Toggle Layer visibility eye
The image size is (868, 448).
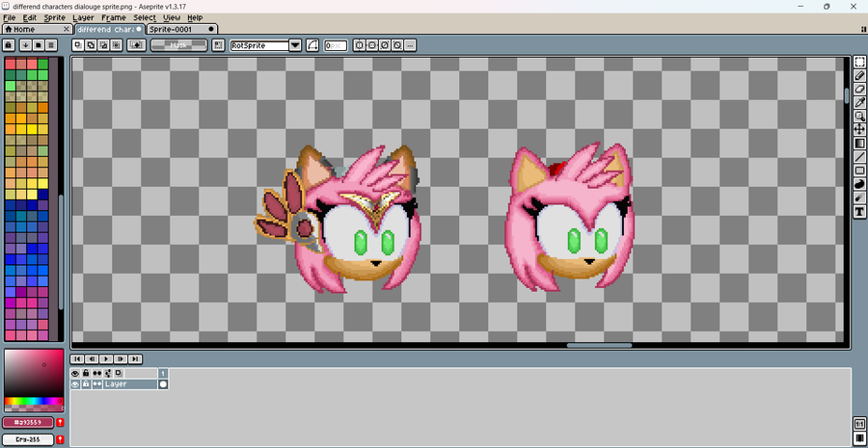click(x=74, y=383)
